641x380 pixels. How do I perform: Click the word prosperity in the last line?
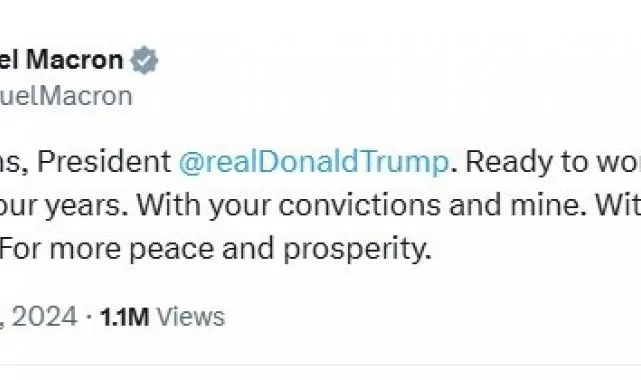pyautogui.click(x=358, y=249)
